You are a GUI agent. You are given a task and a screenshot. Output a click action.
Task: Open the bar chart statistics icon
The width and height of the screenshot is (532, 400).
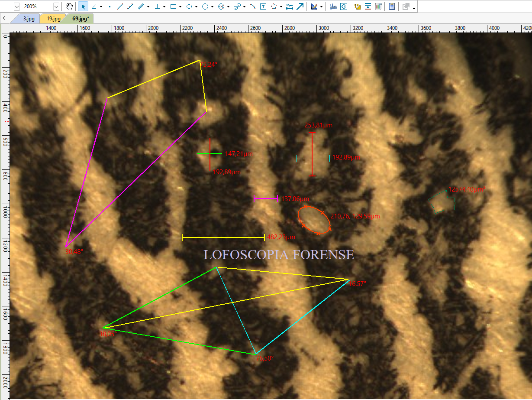point(378,7)
